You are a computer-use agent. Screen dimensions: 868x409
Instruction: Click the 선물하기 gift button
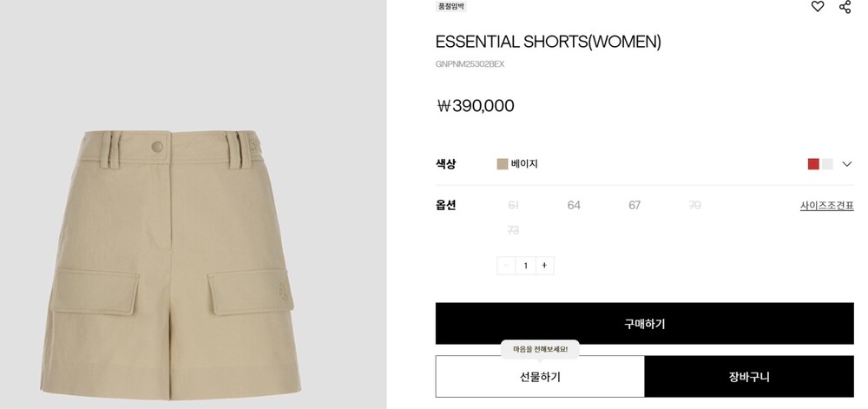540,376
